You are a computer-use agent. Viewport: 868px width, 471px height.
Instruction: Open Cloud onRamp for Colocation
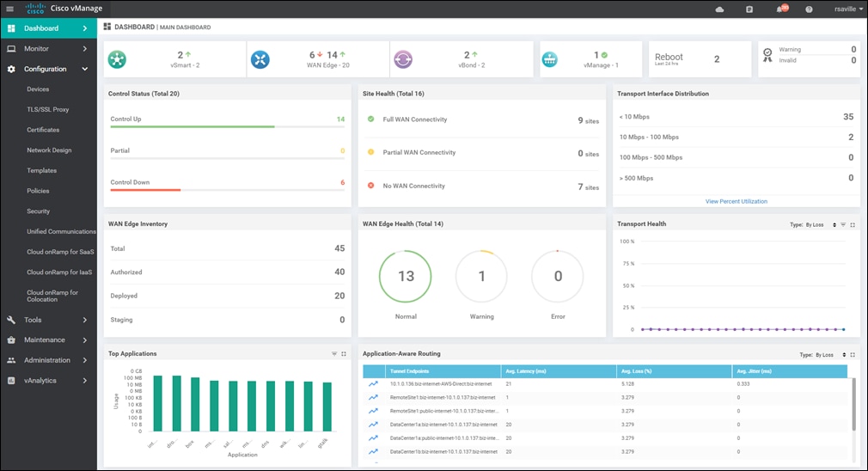click(x=52, y=297)
